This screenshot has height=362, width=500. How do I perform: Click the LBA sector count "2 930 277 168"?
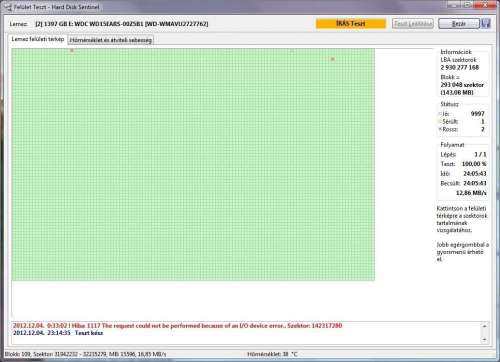pyautogui.click(x=460, y=68)
